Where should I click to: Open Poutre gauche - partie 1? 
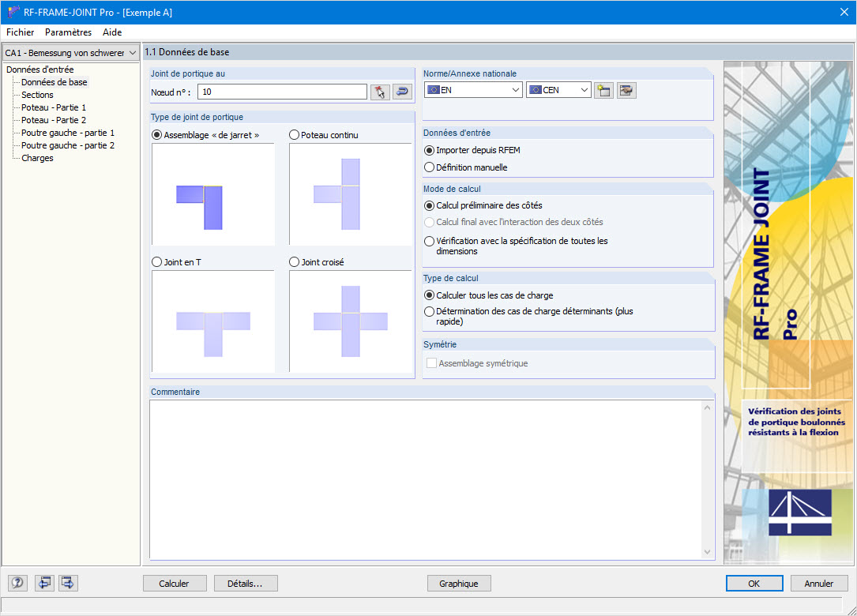coord(68,132)
